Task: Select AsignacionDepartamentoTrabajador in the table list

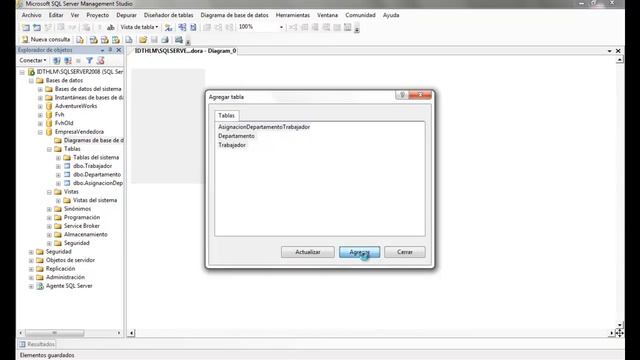Action: point(264,127)
